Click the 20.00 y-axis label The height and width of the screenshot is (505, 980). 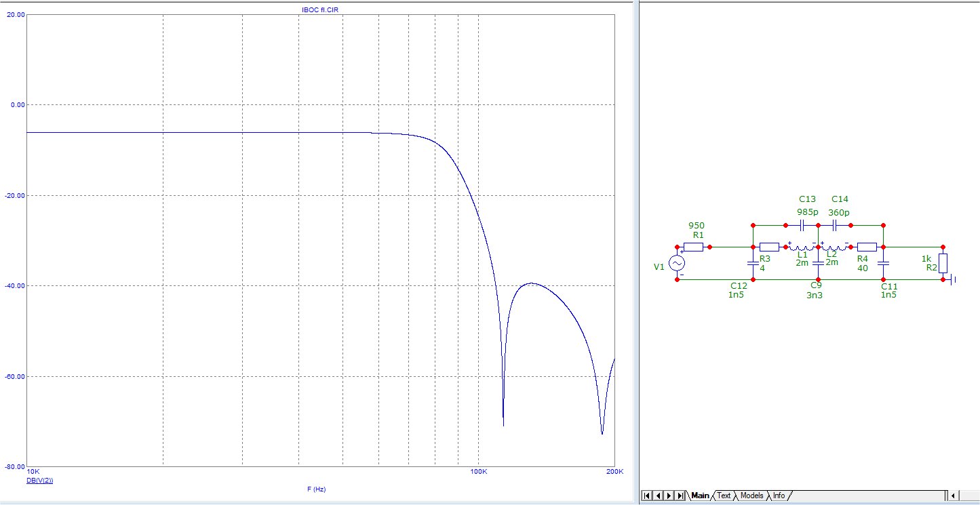16,14
